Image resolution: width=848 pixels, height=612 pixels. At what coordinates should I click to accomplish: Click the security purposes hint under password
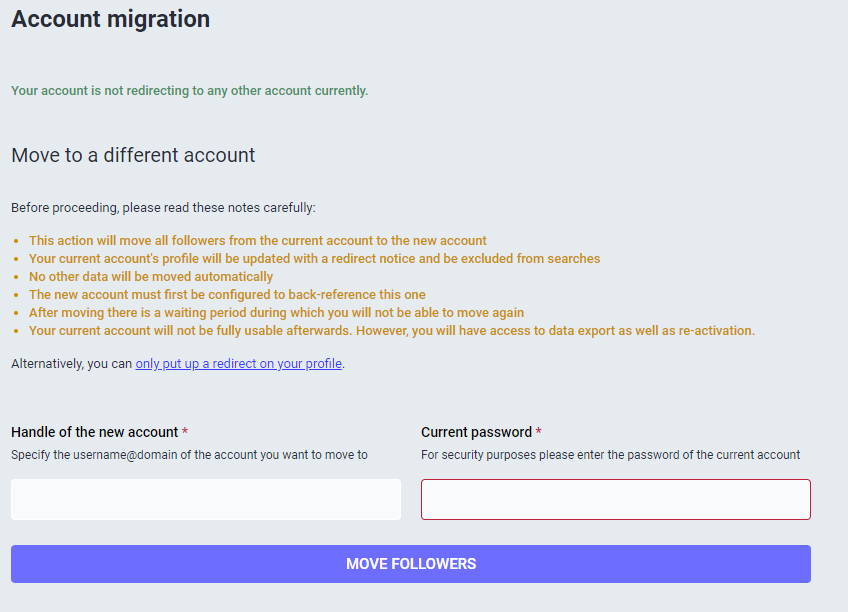610,454
